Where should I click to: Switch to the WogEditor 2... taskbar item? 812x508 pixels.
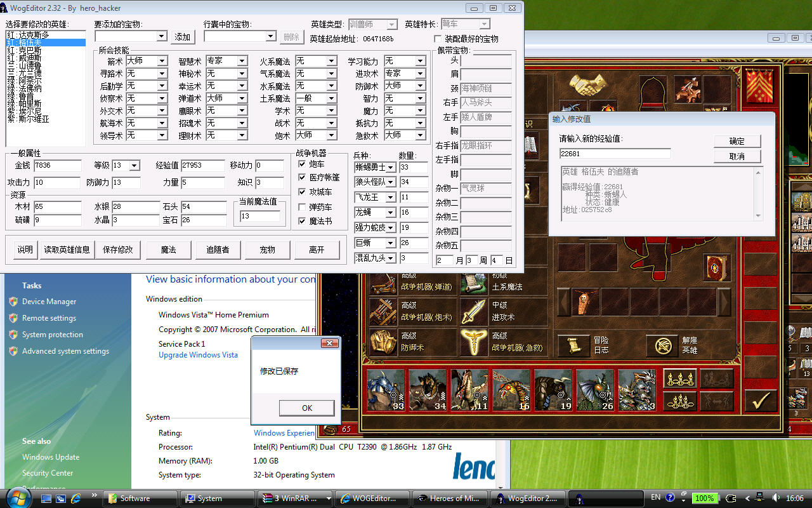coord(527,498)
